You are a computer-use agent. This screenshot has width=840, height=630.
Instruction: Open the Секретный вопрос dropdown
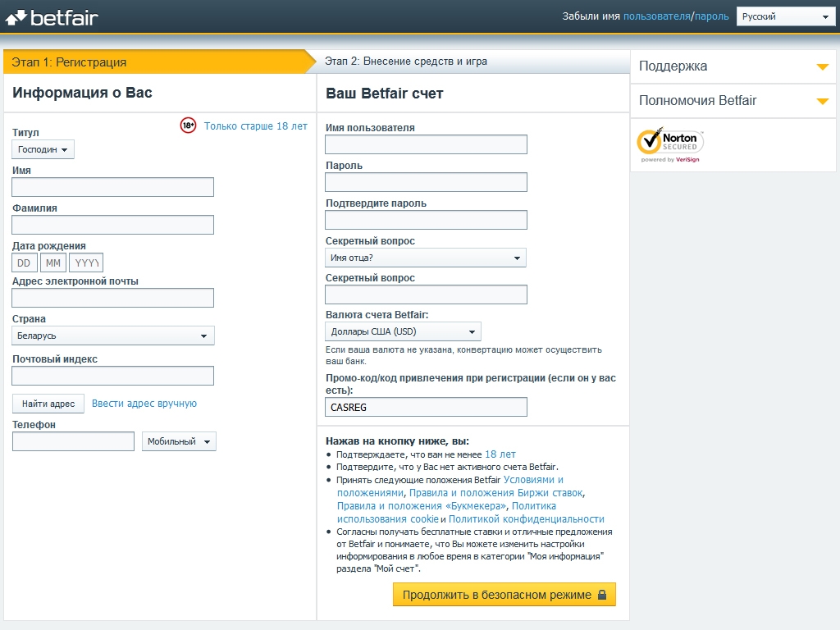(425, 258)
